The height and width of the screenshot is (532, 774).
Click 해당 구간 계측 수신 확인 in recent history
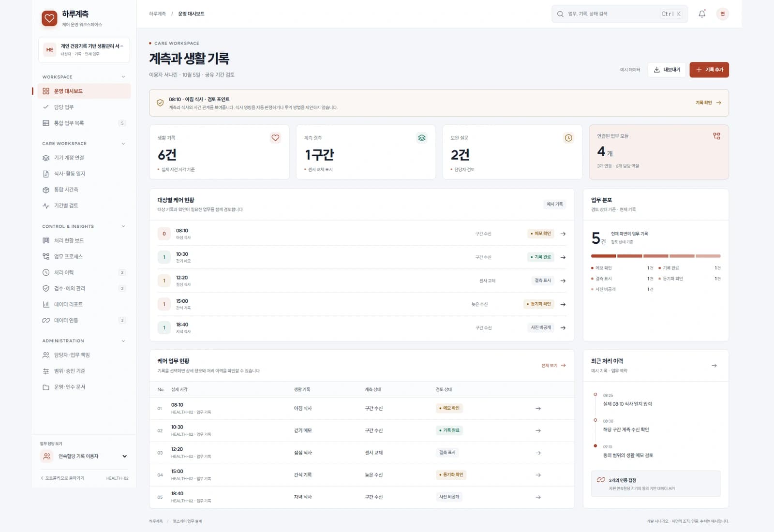pyautogui.click(x=626, y=429)
